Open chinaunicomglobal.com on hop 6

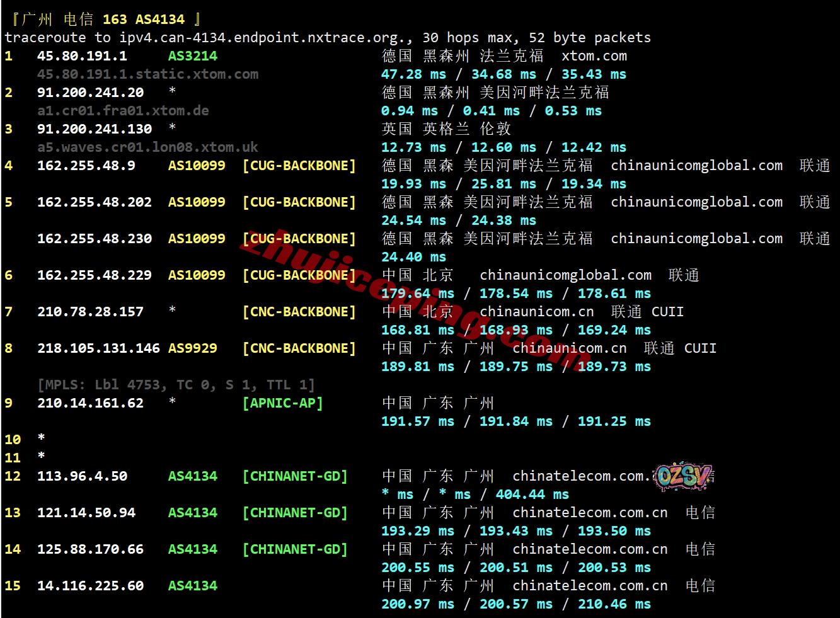pos(565,275)
